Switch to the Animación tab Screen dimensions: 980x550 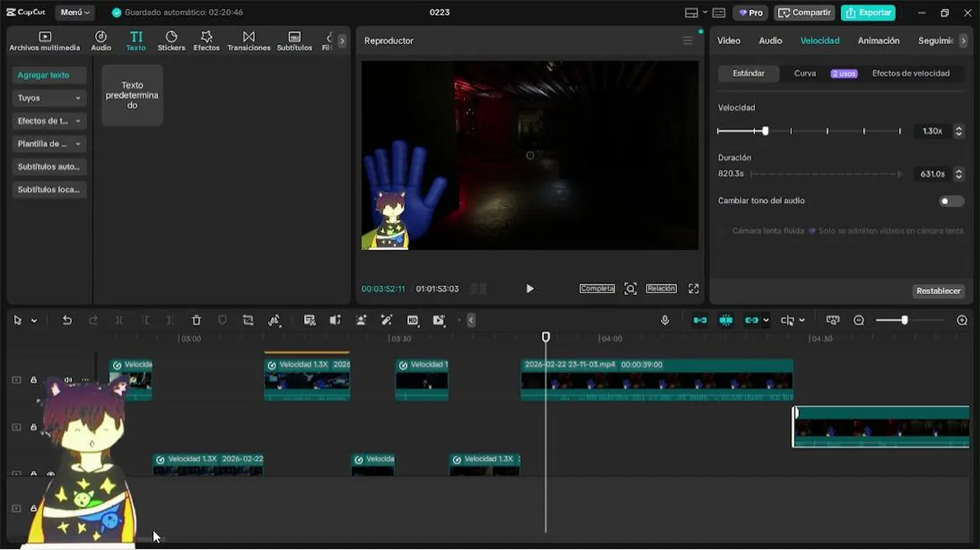click(x=878, y=40)
